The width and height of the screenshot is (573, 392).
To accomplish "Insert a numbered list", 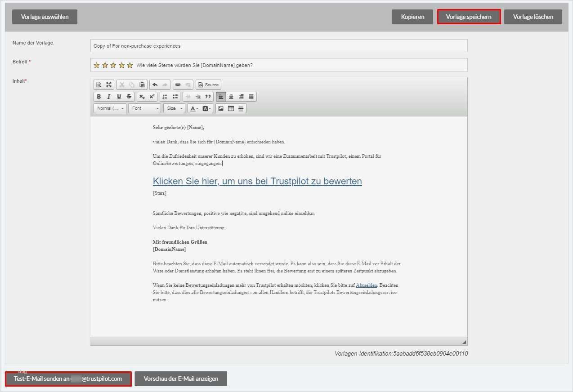I will [165, 96].
